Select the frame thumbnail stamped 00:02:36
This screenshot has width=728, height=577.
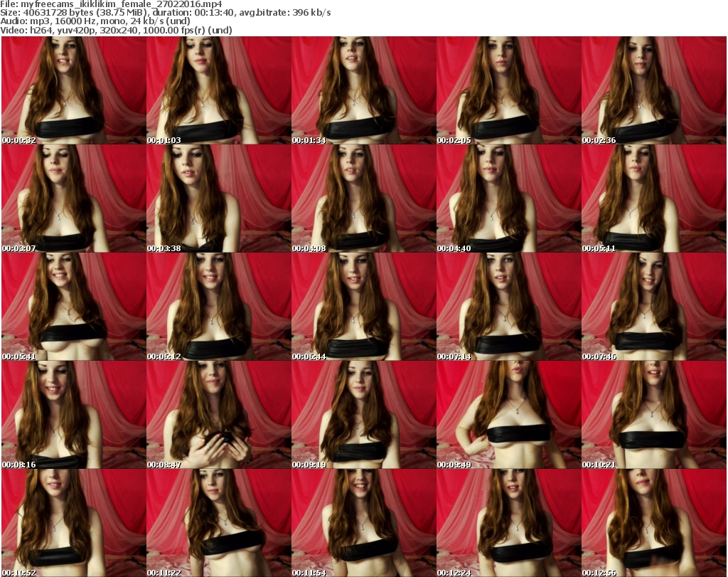click(654, 90)
